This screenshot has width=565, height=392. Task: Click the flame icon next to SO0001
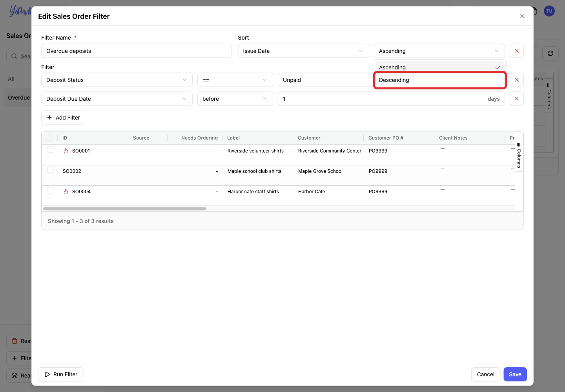pos(66,151)
